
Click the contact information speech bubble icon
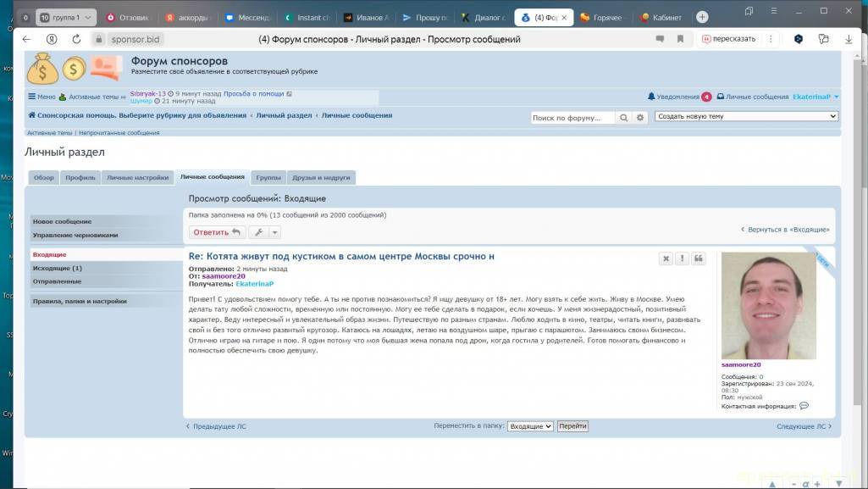(x=804, y=406)
